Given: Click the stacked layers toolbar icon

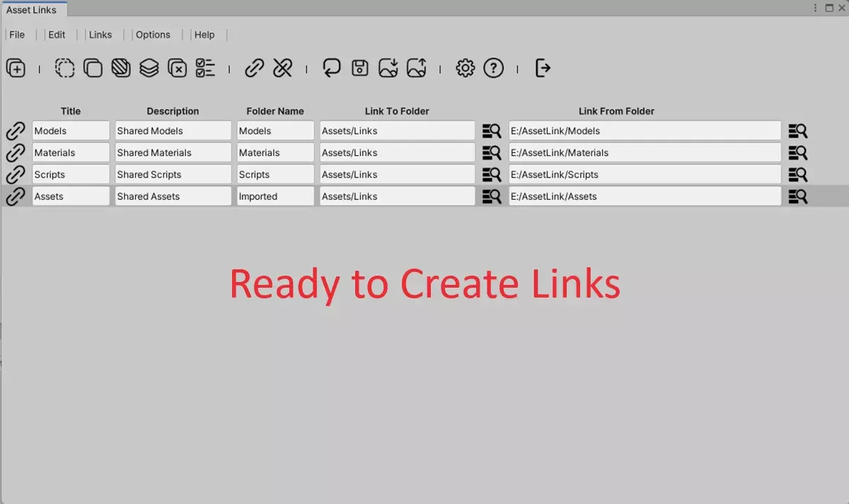Looking at the screenshot, I should (149, 69).
